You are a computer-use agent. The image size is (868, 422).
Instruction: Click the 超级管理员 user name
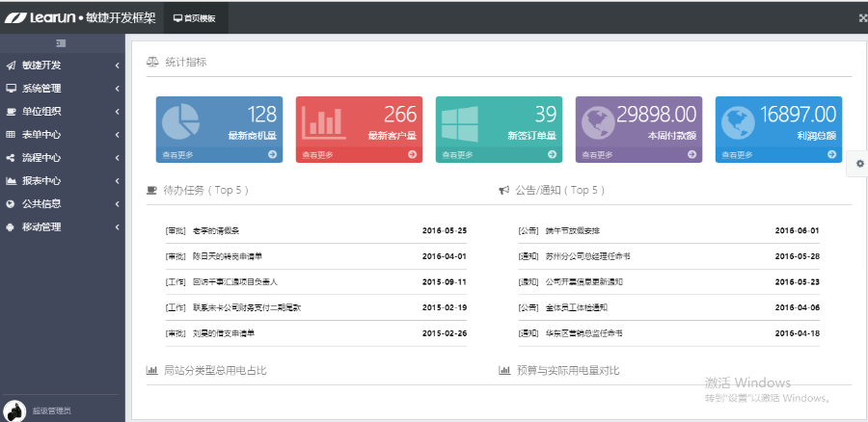(51, 411)
